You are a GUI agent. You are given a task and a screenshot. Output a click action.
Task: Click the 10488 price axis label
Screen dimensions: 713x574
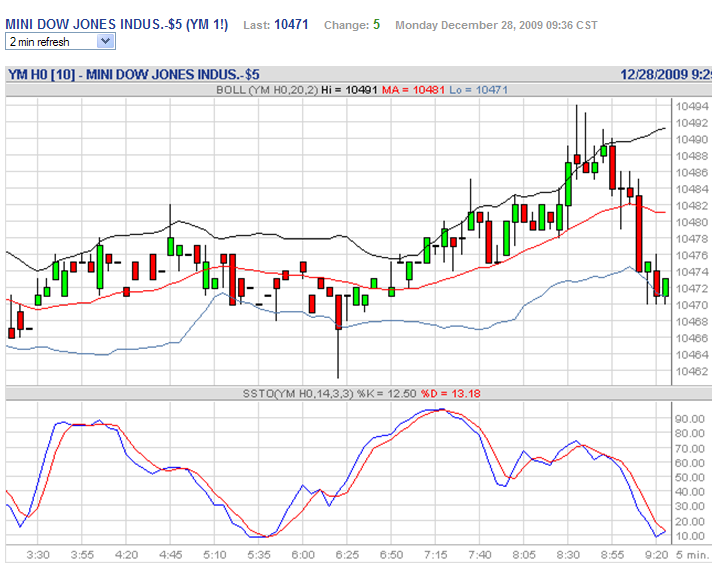click(x=692, y=156)
